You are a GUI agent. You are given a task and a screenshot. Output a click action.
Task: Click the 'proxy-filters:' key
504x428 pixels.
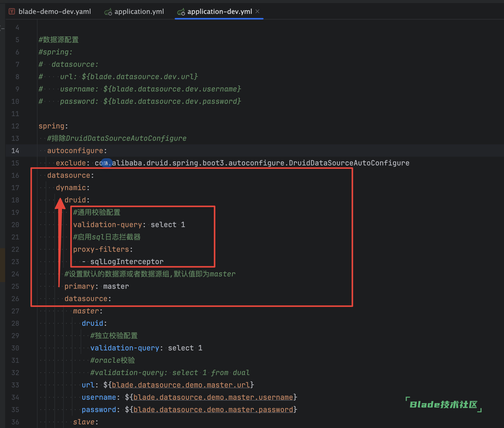(103, 249)
